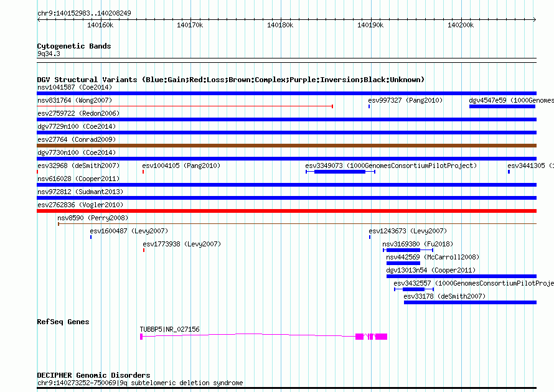Click the nsv1041587 (Coe2014) label

(75, 87)
